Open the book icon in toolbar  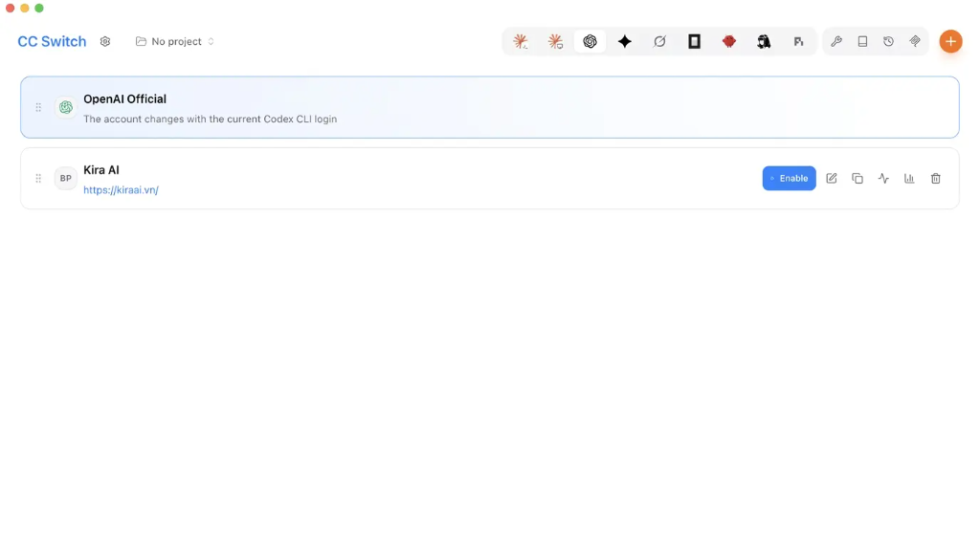[x=862, y=41]
